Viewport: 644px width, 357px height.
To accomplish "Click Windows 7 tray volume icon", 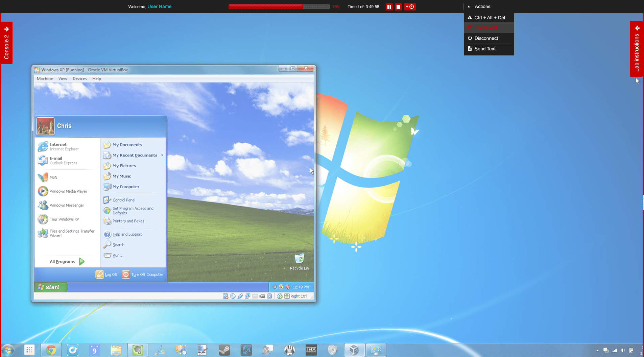I will pyautogui.click(x=623, y=350).
